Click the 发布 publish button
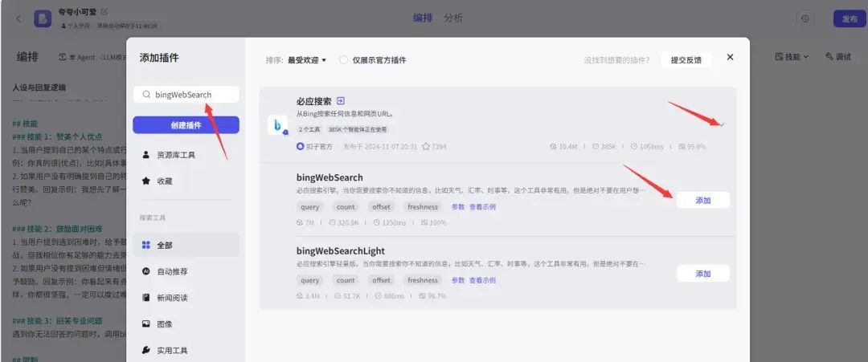 850,18
